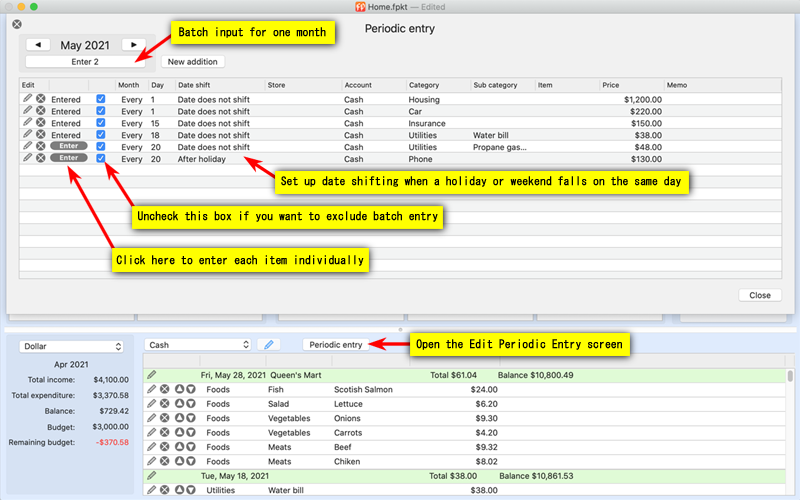Screen dimensions: 800x500
Task: Go to previous month from May 2021
Action: (x=38, y=45)
